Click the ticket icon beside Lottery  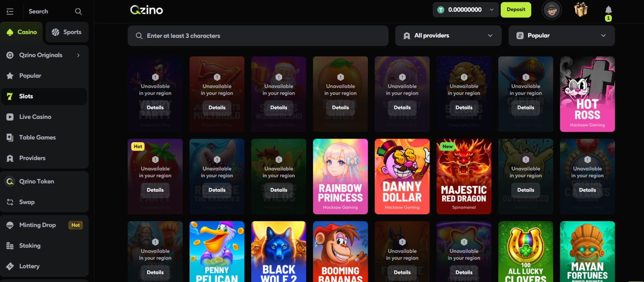[x=10, y=266]
